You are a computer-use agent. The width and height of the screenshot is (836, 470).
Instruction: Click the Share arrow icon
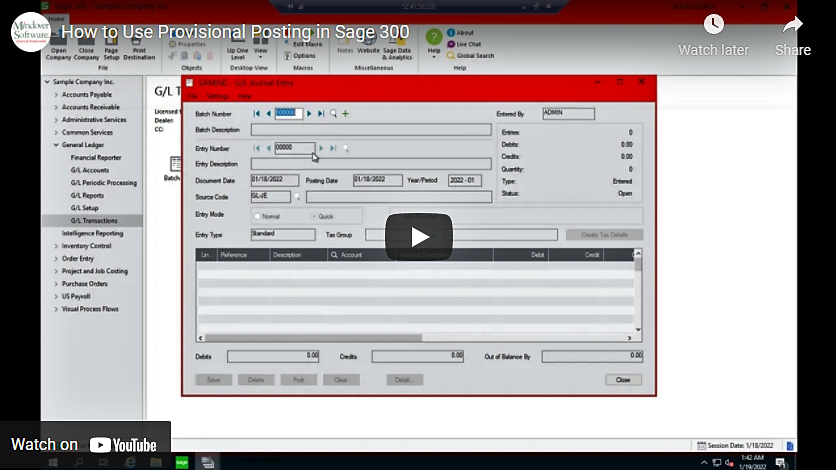pos(793,25)
